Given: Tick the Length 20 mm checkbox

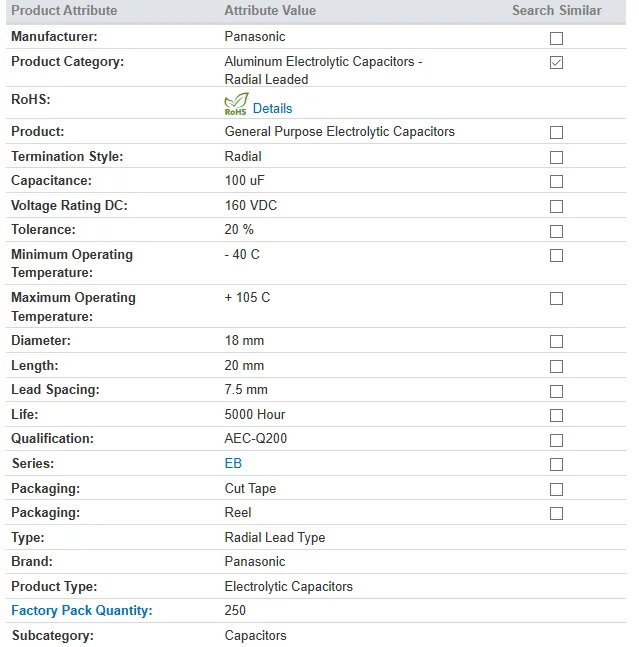Looking at the screenshot, I should pyautogui.click(x=556, y=366).
